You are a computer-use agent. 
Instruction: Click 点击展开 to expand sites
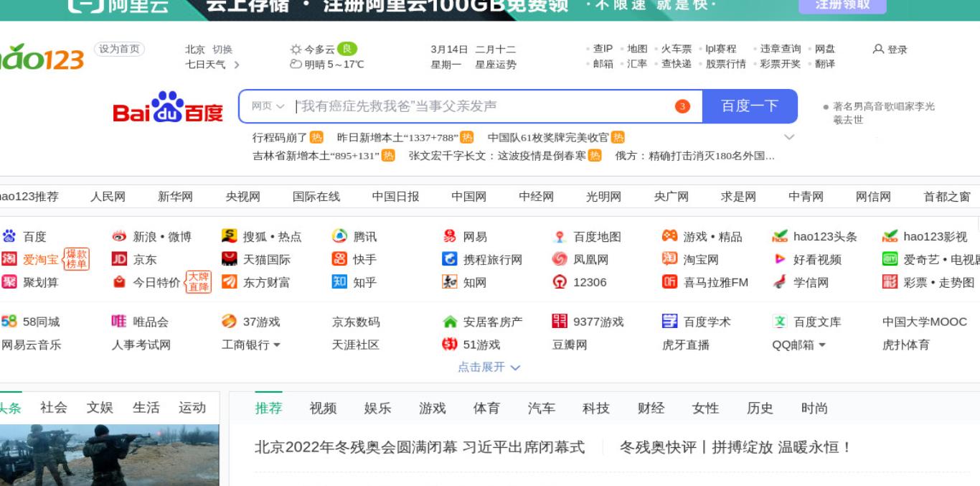pyautogui.click(x=489, y=367)
